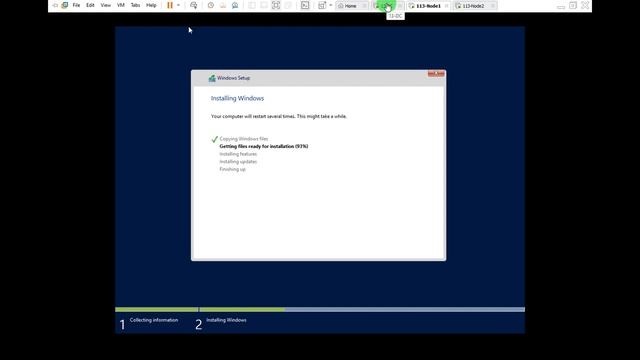
Task: Click the revert snapshot icon
Action: pyautogui.click(x=223, y=5)
